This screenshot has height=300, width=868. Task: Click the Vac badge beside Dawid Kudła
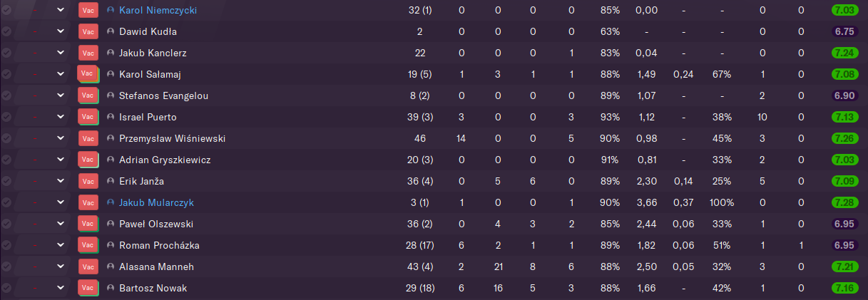[88, 32]
